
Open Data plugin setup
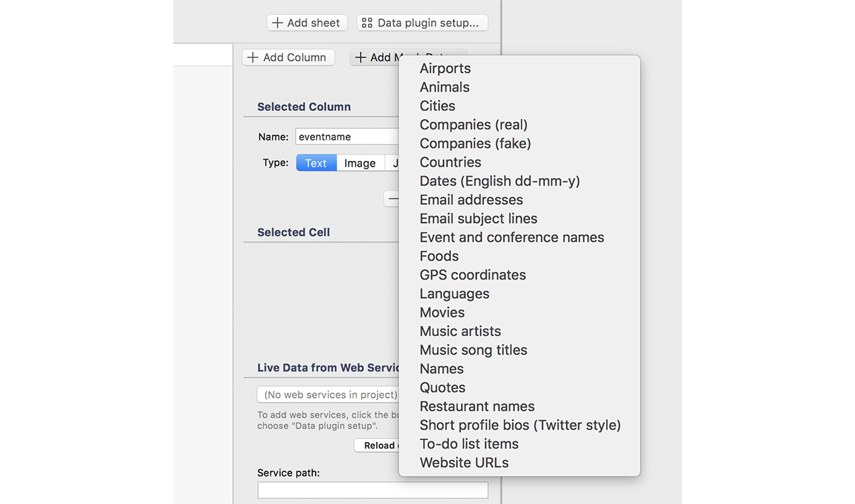click(x=422, y=23)
